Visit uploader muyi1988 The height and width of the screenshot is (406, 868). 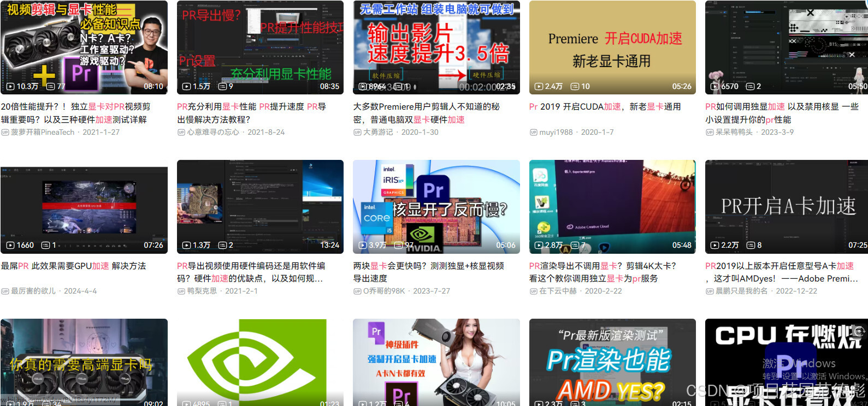(556, 133)
